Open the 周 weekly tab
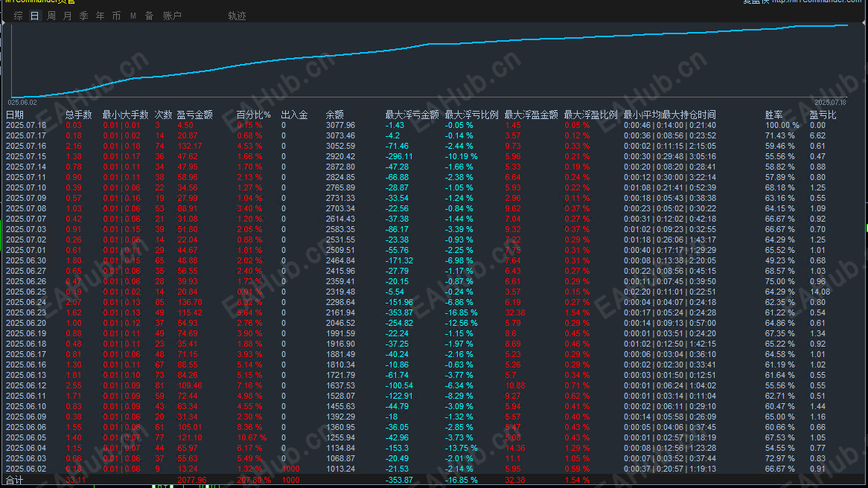The width and height of the screenshot is (868, 488). pyautogui.click(x=51, y=16)
